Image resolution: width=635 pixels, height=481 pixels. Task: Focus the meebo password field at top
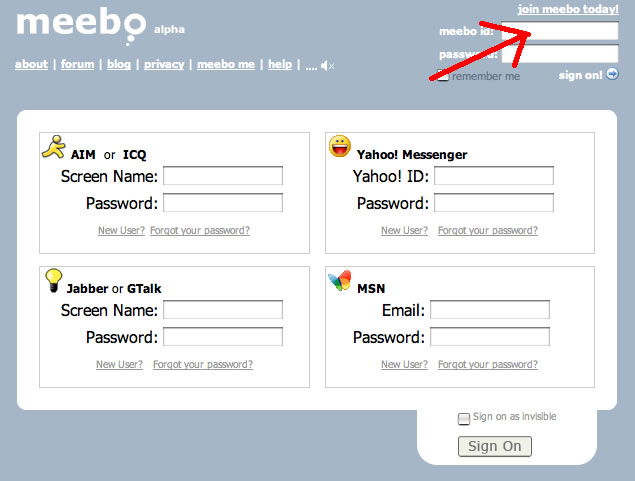click(560, 54)
